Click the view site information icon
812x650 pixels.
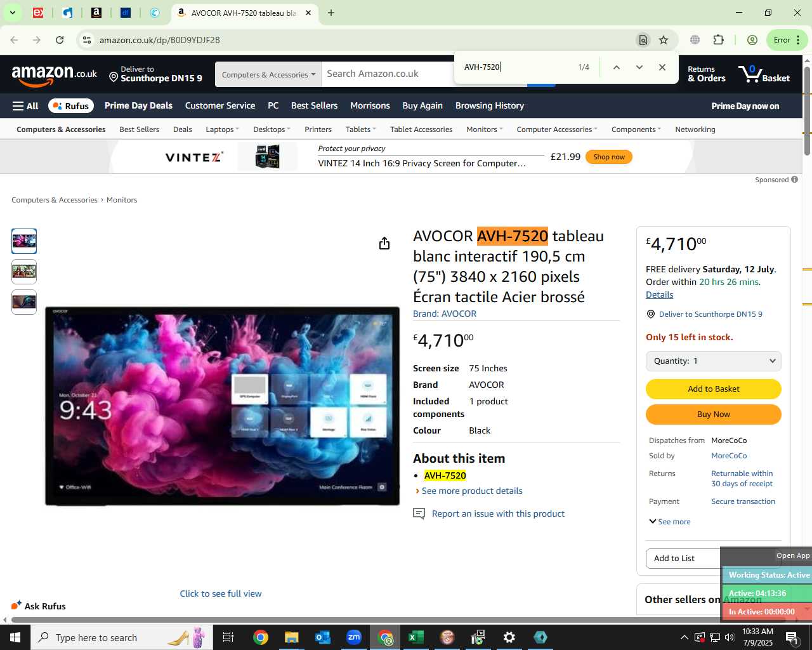click(x=87, y=40)
